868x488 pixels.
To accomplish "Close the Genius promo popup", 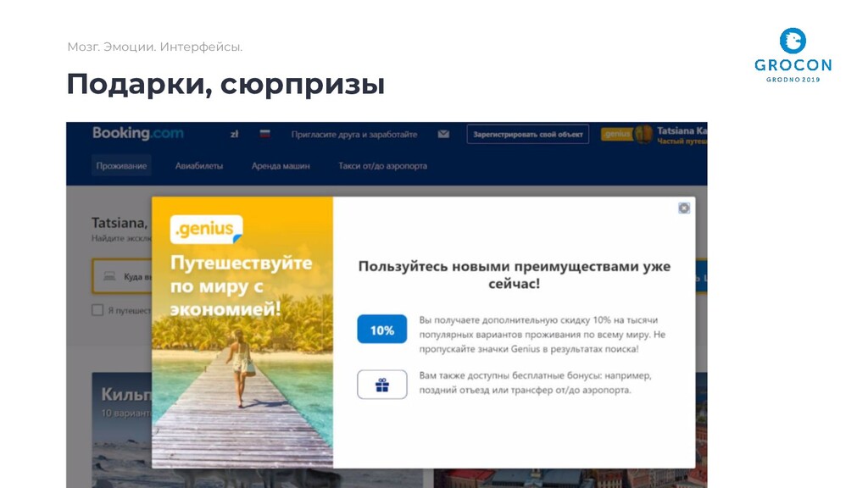I will tap(684, 208).
